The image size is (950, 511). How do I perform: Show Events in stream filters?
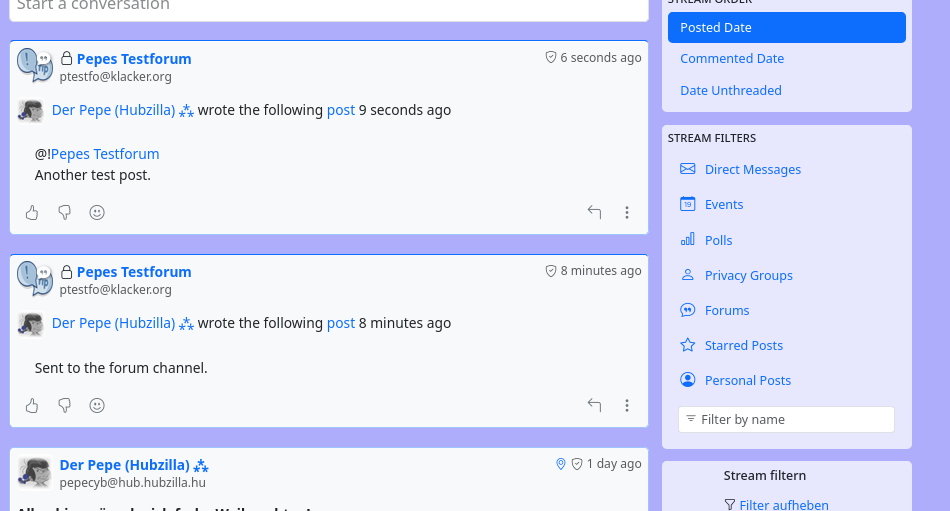723,205
